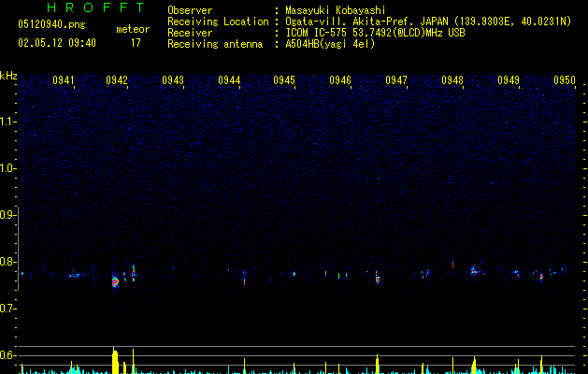Click the 0950 time marker
Screen dimensions: 588x374
(x=565, y=79)
